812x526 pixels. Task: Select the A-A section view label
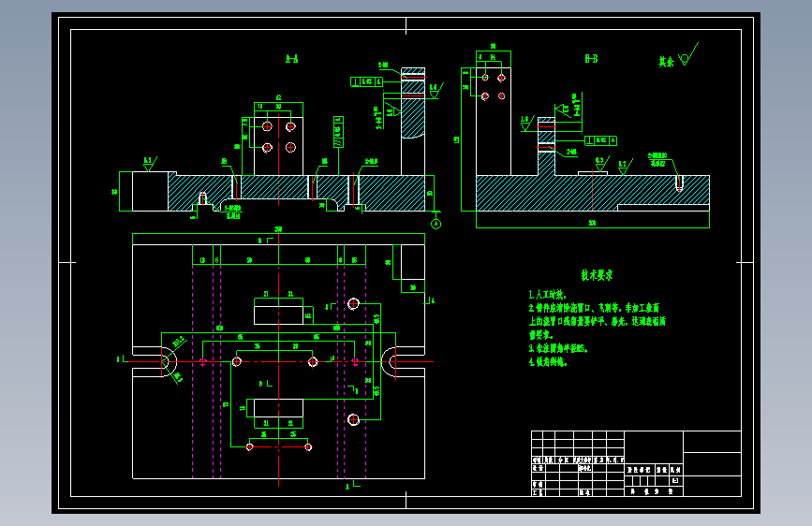click(x=292, y=59)
